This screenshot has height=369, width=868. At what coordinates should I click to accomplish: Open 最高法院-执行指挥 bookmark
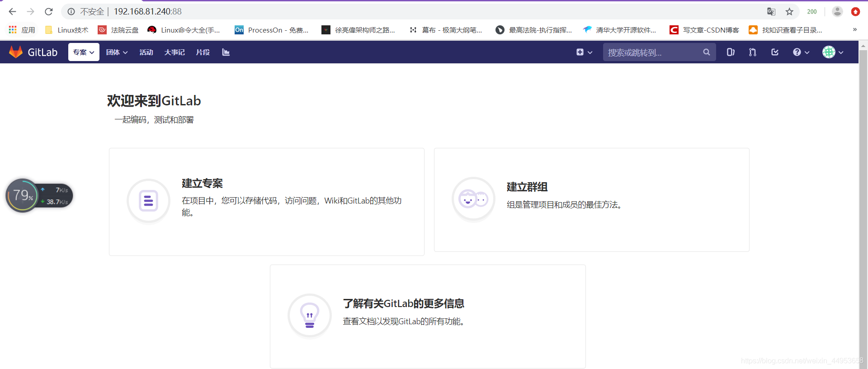[x=534, y=30]
